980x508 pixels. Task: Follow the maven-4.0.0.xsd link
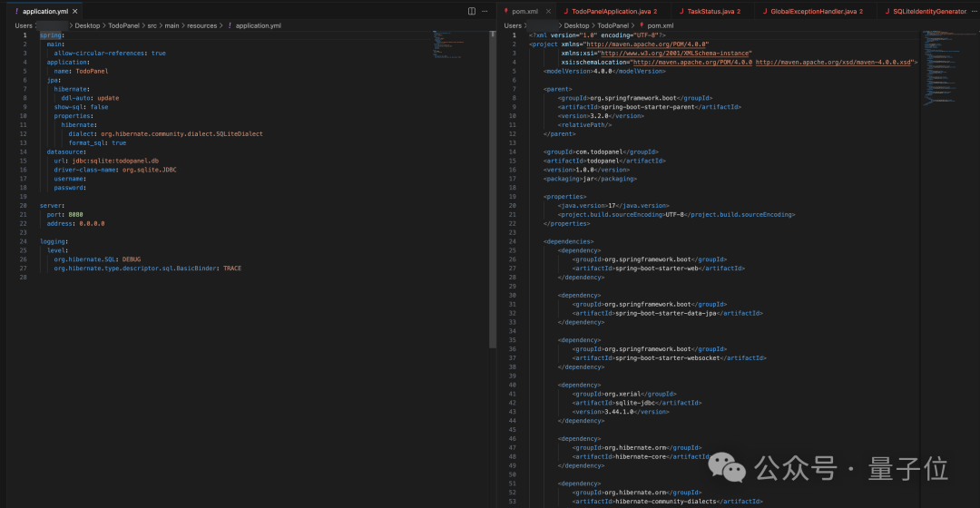[833, 62]
